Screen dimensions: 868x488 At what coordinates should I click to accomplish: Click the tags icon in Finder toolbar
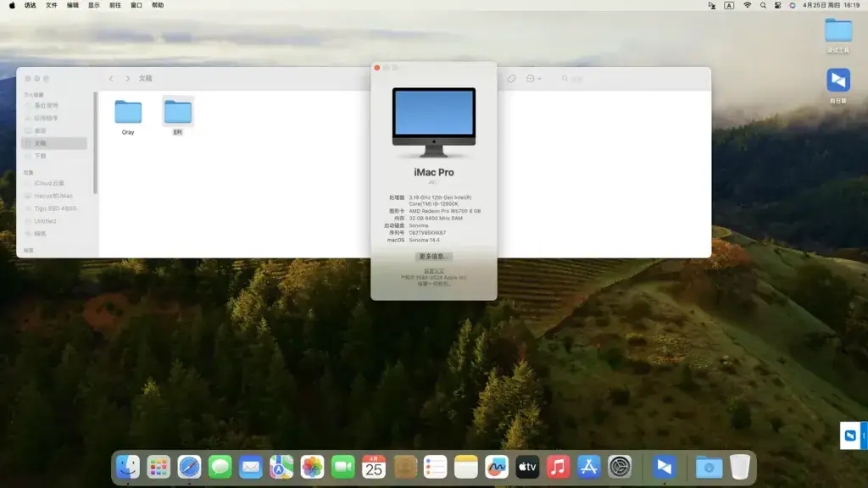[x=511, y=79]
